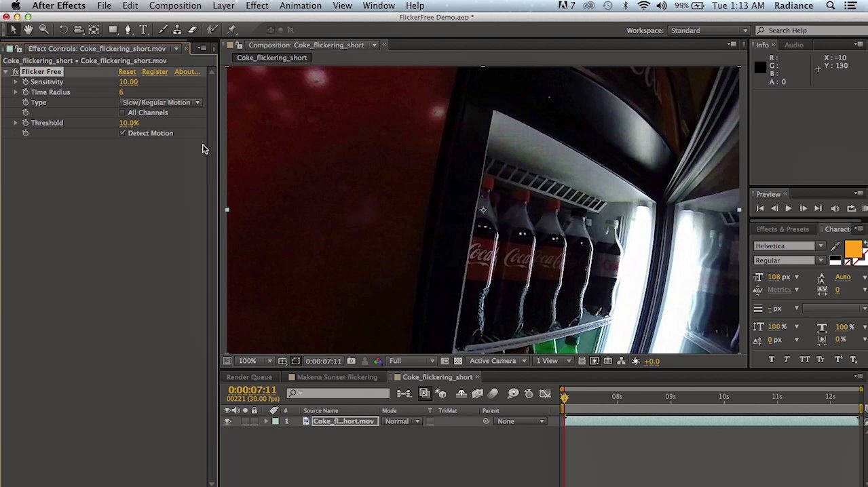Select the Type tool

143,29
